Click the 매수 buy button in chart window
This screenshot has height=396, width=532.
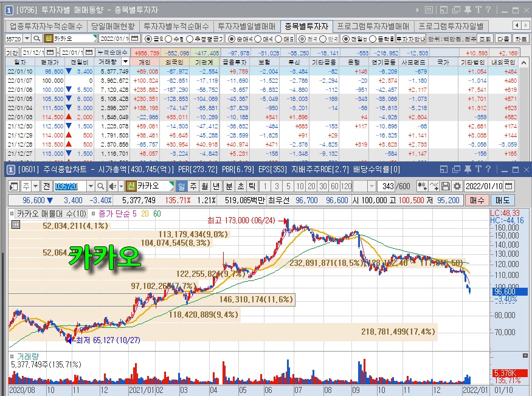click(x=477, y=200)
